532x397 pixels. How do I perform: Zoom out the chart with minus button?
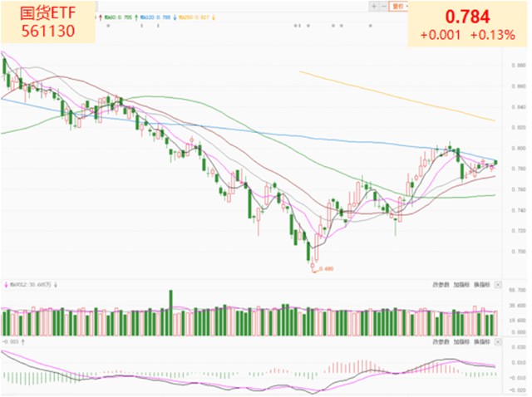(x=384, y=6)
